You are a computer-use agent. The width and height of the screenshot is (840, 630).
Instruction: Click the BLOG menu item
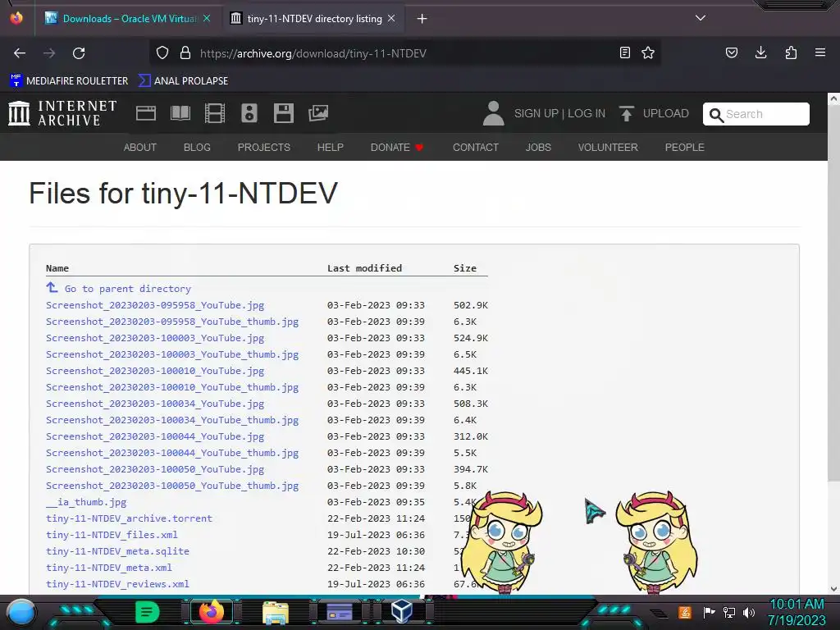click(197, 148)
